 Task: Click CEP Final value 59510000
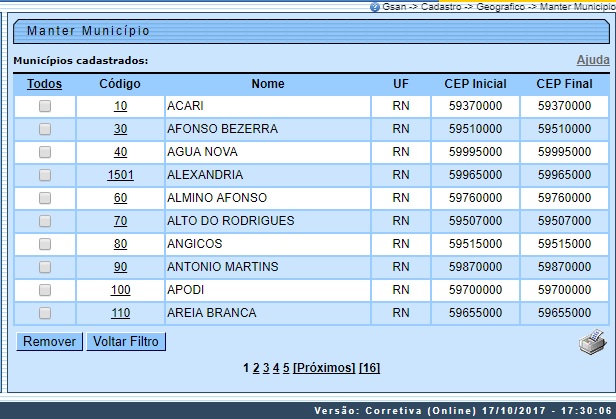pyautogui.click(x=565, y=129)
